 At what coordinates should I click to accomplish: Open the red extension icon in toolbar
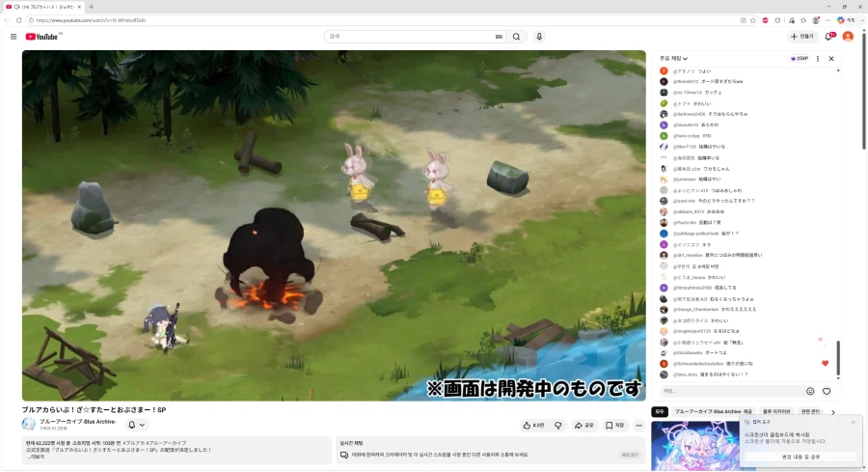765,20
